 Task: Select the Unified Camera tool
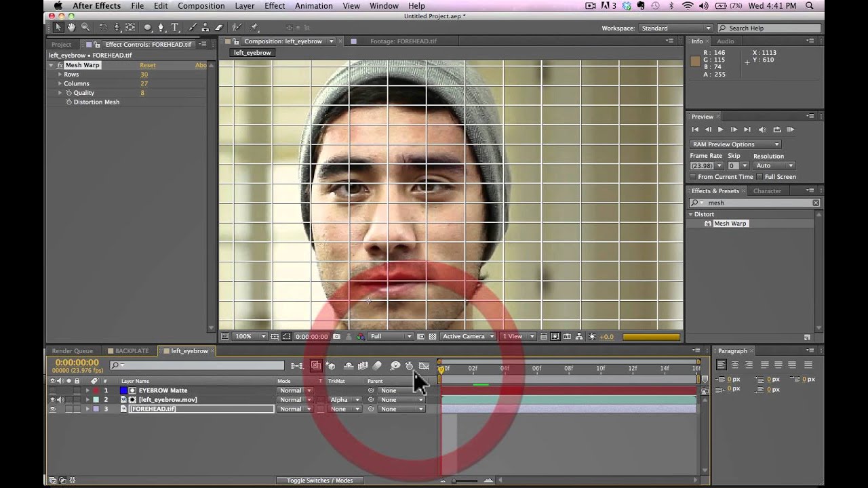coord(117,28)
